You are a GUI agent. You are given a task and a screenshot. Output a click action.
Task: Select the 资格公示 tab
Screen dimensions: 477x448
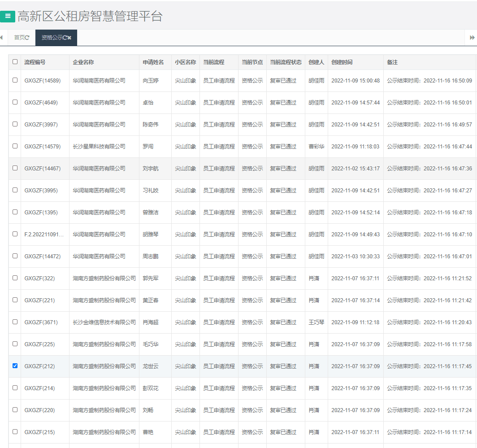[52, 38]
